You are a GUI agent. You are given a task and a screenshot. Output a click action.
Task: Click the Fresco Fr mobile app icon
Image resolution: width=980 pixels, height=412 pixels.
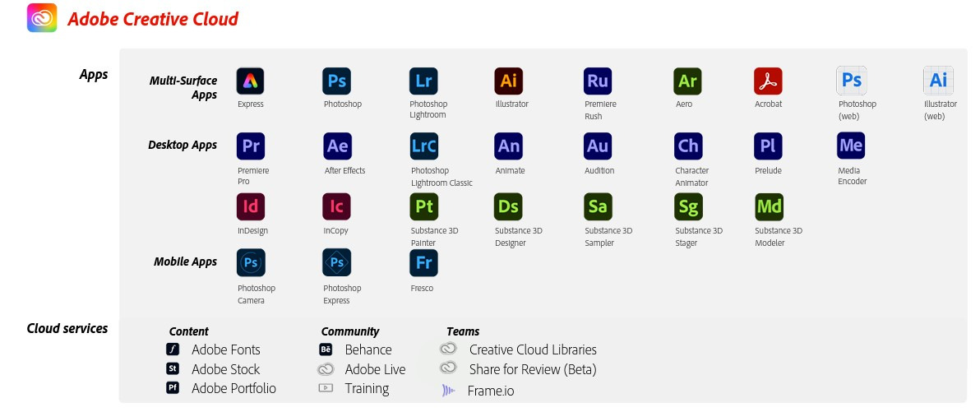pyautogui.click(x=423, y=262)
